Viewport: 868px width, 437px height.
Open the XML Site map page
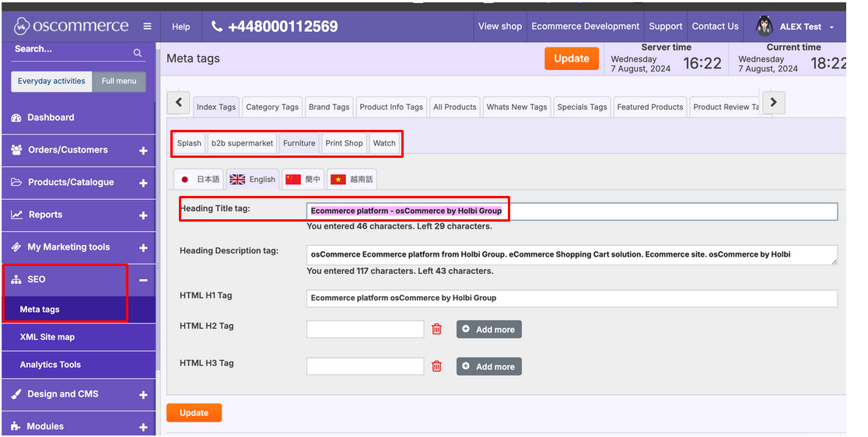tap(47, 337)
